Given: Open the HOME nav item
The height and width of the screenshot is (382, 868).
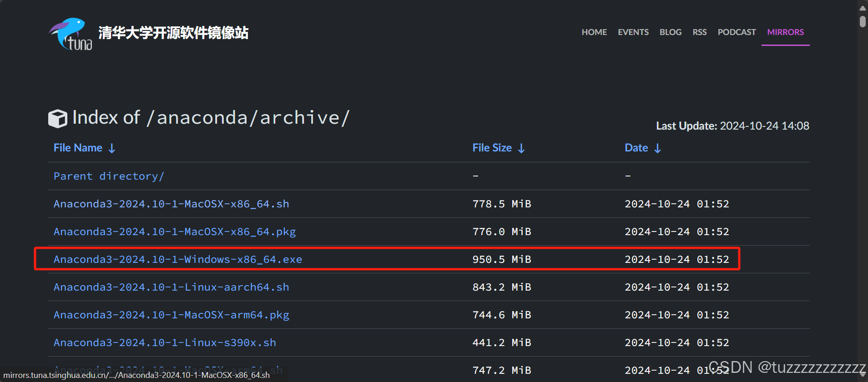Looking at the screenshot, I should (594, 32).
